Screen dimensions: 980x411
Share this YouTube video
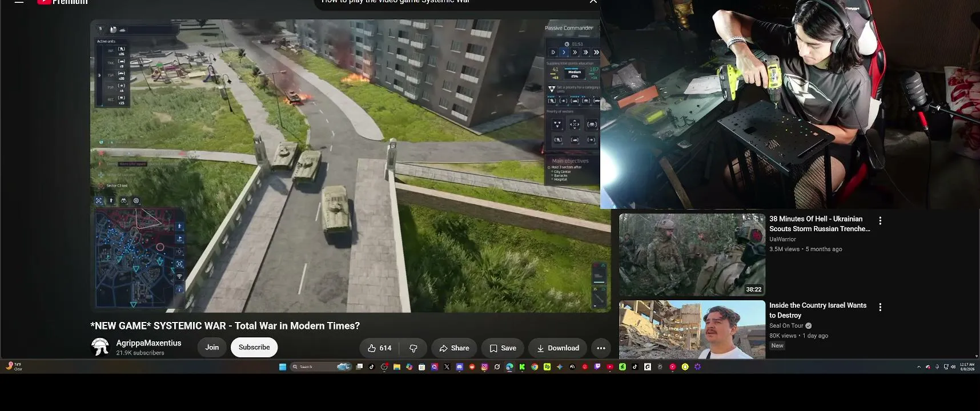pyautogui.click(x=454, y=348)
